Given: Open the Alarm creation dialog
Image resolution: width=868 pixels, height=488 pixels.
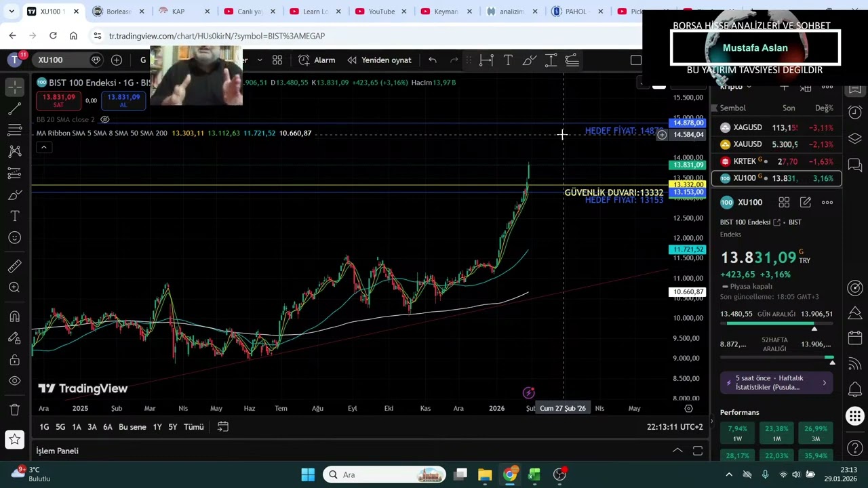Looking at the screenshot, I should click(317, 60).
